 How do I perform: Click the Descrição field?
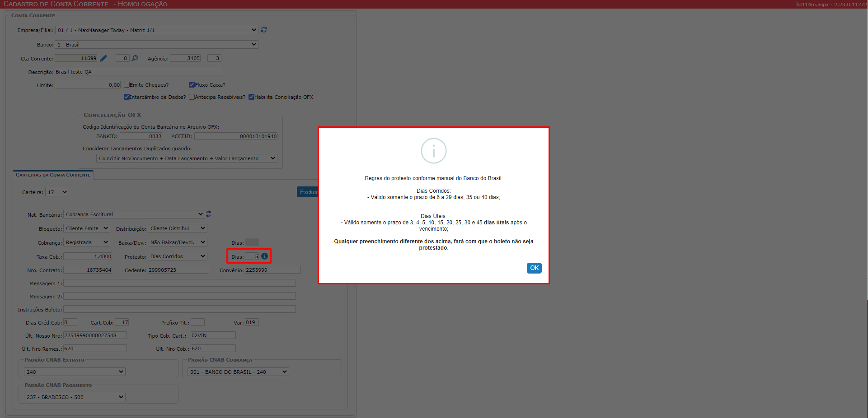click(x=138, y=72)
